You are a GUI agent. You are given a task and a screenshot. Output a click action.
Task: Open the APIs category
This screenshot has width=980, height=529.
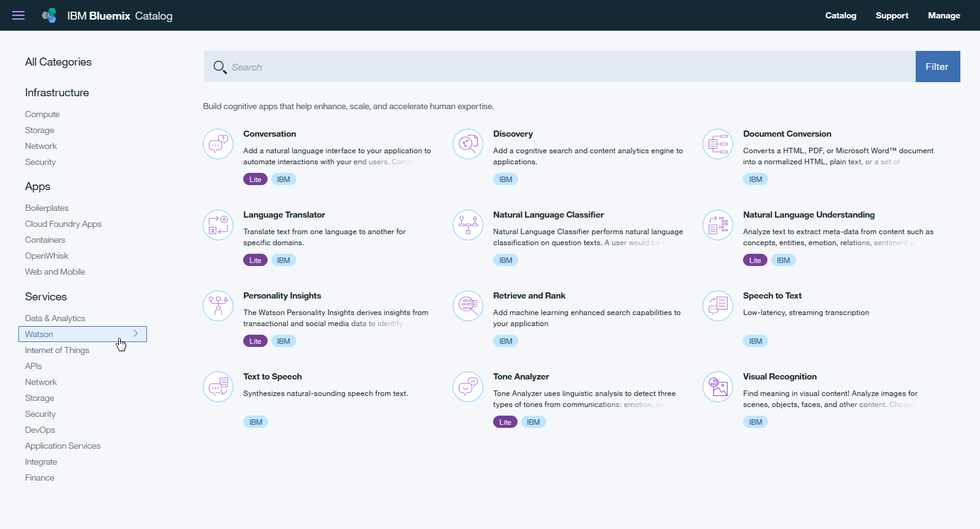coord(34,366)
